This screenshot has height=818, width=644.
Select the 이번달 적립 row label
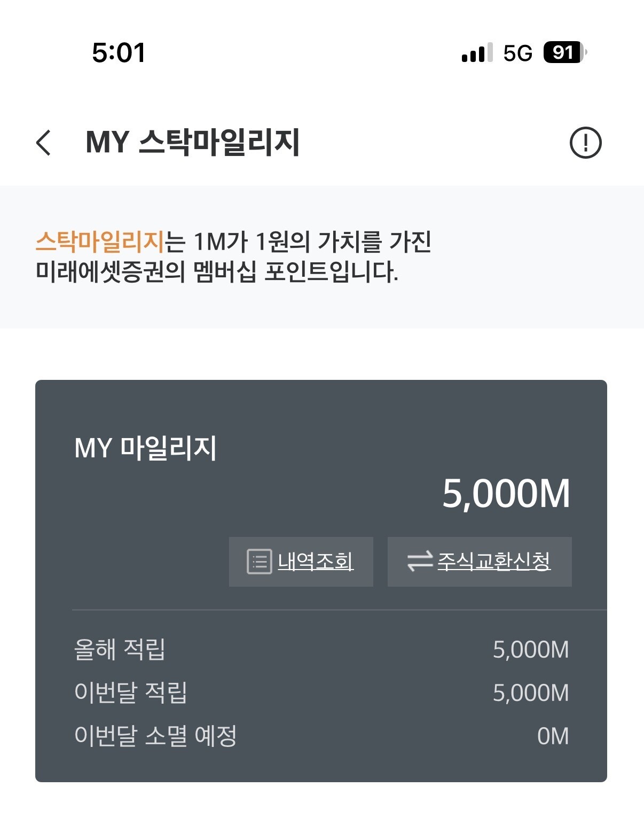[x=131, y=692]
